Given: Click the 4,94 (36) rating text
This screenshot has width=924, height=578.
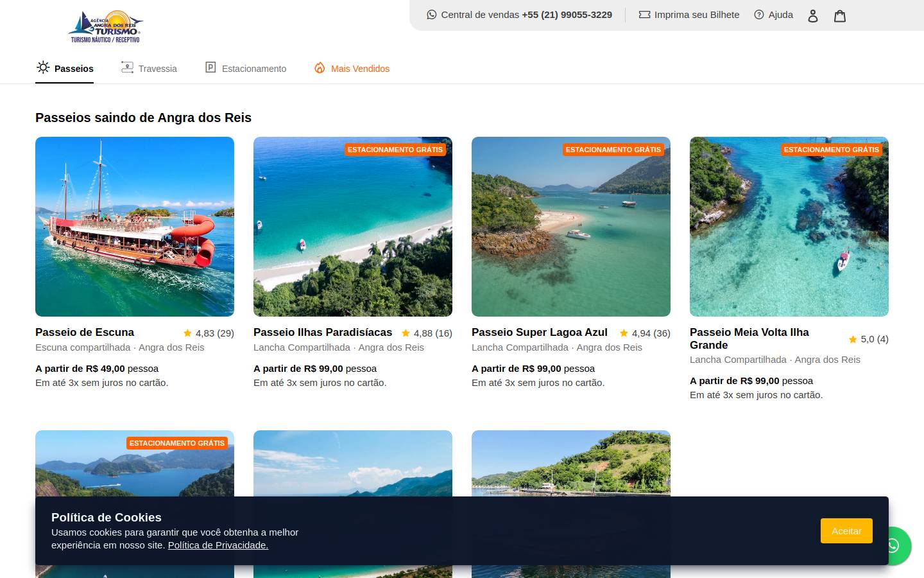Looking at the screenshot, I should pos(651,333).
